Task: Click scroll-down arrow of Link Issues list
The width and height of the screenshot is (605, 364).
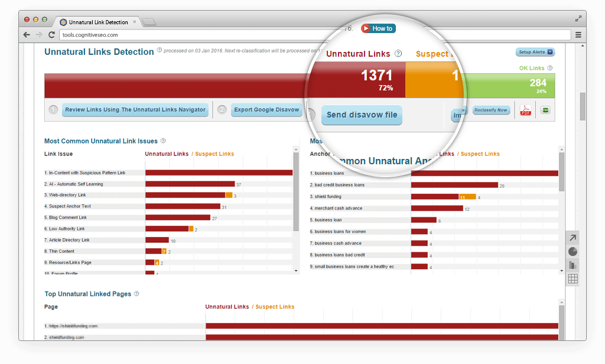Action: [x=296, y=271]
